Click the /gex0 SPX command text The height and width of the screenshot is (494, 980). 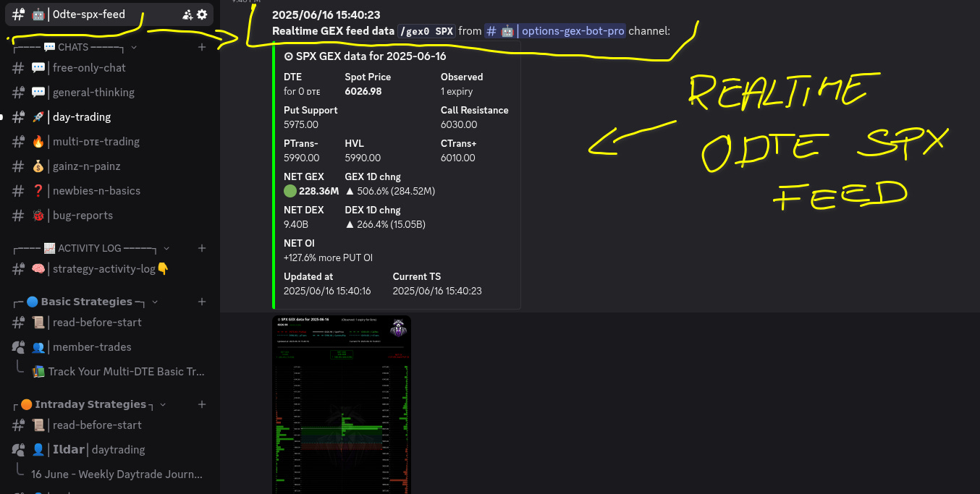pyautogui.click(x=427, y=31)
